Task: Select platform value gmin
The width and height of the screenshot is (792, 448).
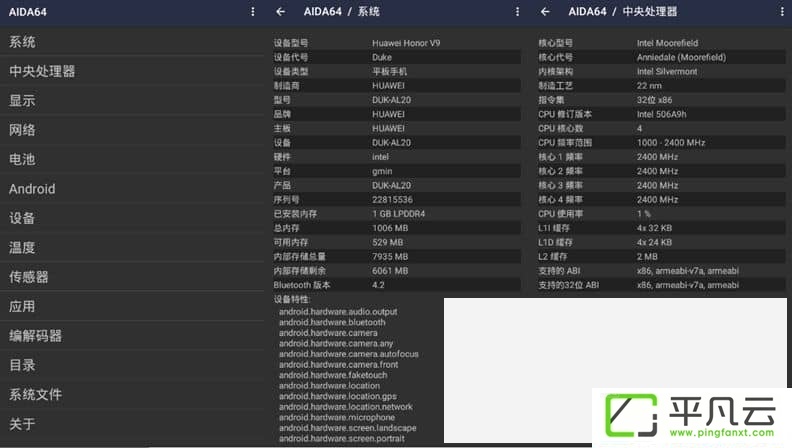Action: point(382,171)
